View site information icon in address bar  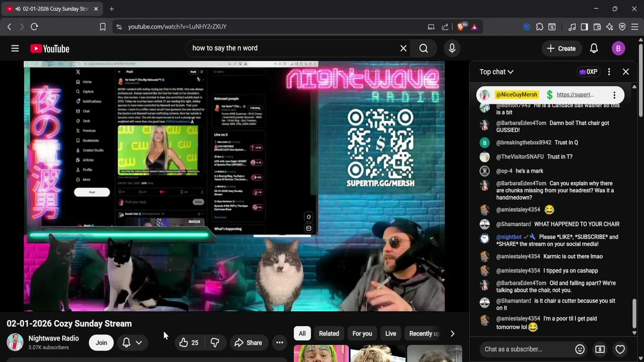point(119,27)
